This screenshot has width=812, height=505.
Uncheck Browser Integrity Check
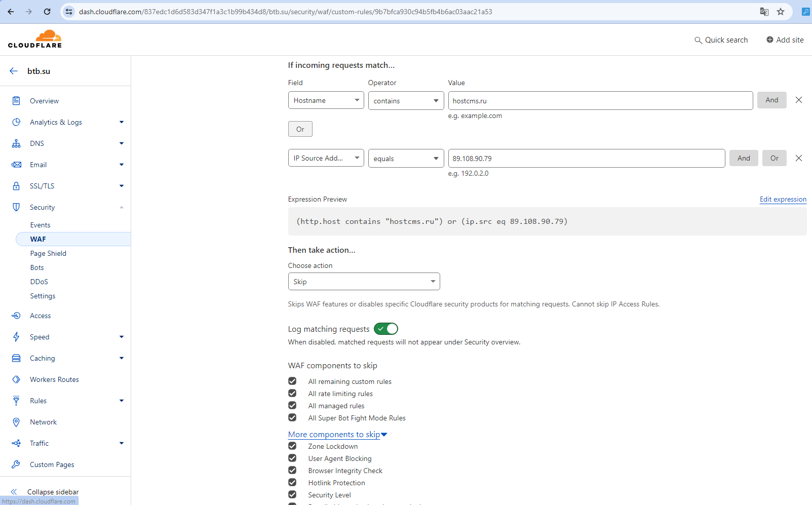tap(292, 470)
